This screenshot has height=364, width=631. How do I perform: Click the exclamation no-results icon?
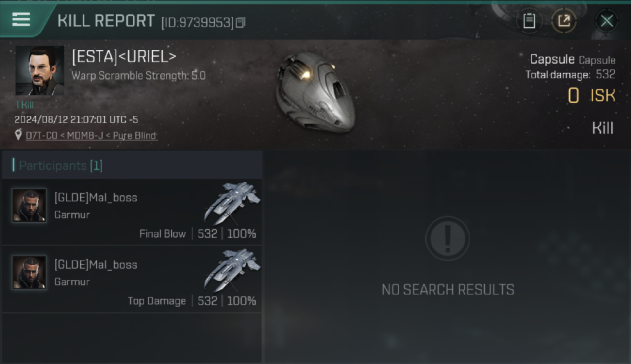click(x=448, y=238)
